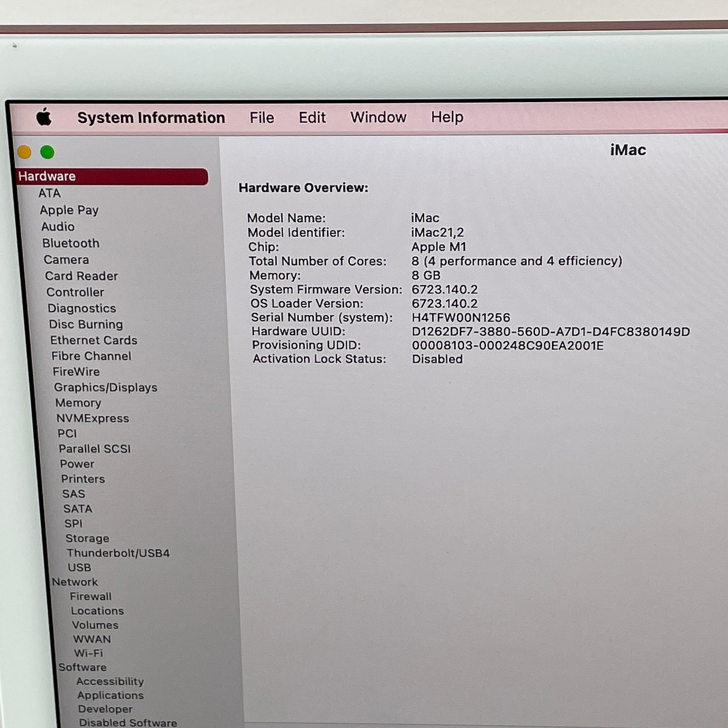The height and width of the screenshot is (728, 728).
Task: Select Apple Pay in the sidebar
Action: [x=69, y=210]
